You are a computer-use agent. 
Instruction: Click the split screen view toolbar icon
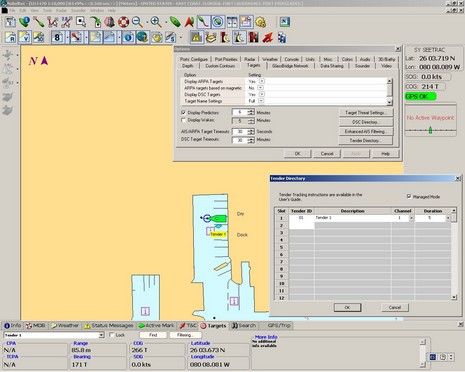coord(232,22)
